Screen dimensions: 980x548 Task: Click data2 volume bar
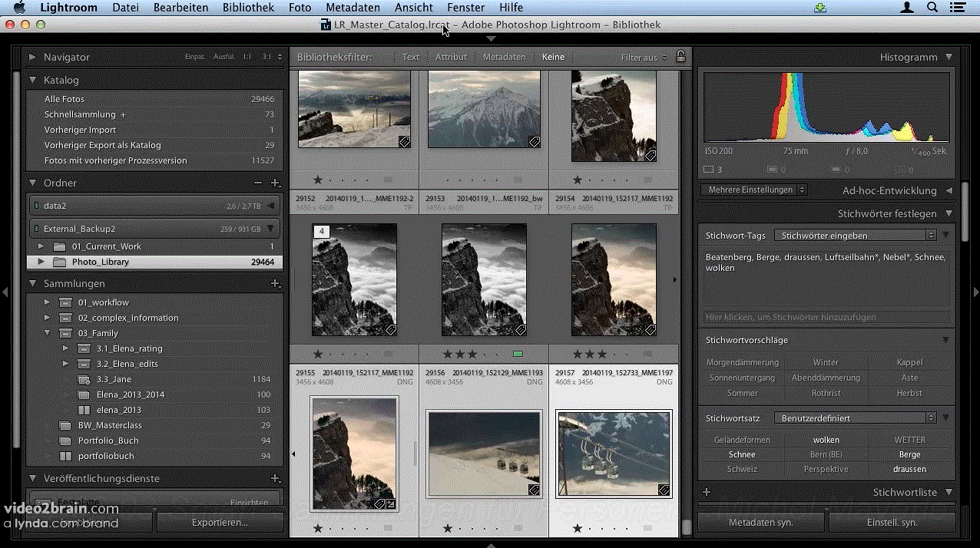[154, 206]
